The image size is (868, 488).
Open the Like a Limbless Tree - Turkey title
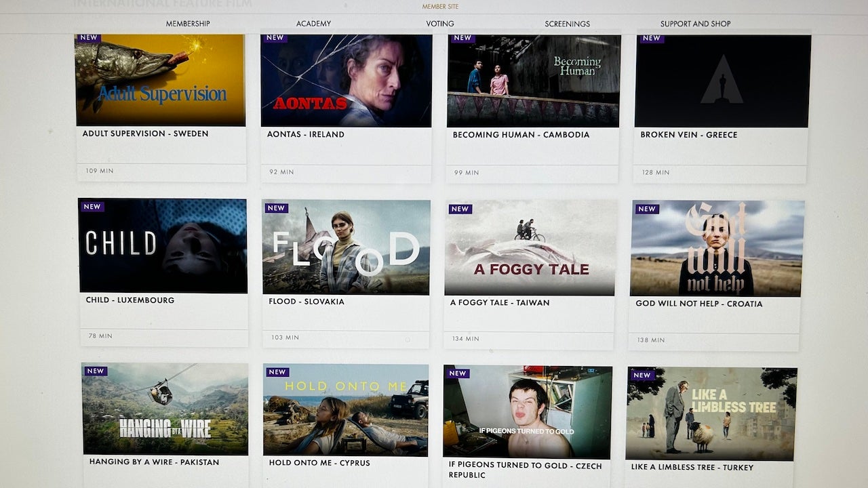pos(692,467)
